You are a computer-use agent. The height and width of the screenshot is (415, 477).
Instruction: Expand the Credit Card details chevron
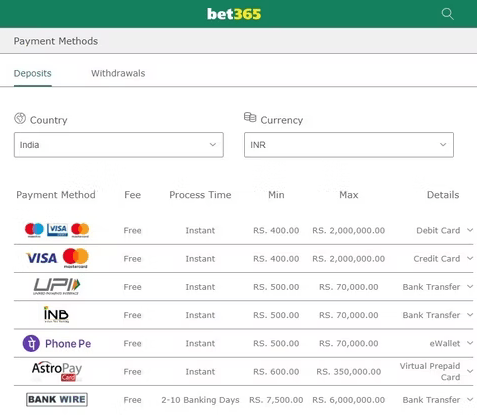point(470,258)
